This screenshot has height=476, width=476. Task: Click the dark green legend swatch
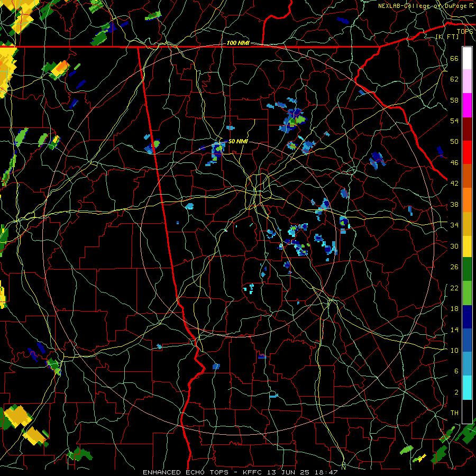tap(467, 269)
